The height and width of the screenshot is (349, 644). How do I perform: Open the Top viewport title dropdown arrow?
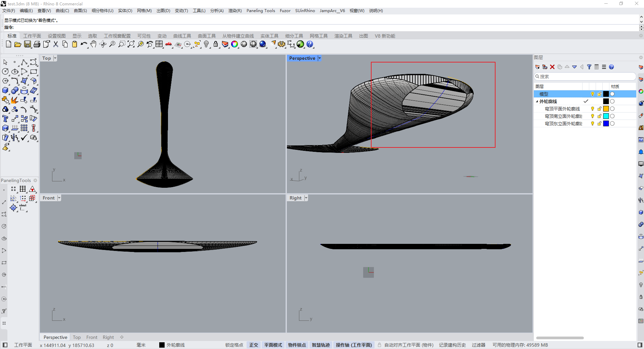click(55, 58)
